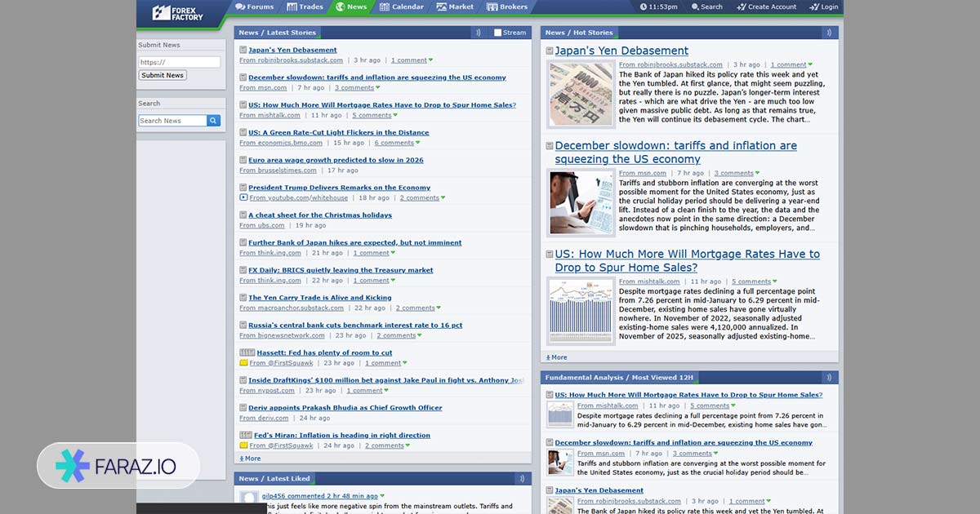
Task: Collapse the Hot Stories panel icon
Action: [x=829, y=33]
